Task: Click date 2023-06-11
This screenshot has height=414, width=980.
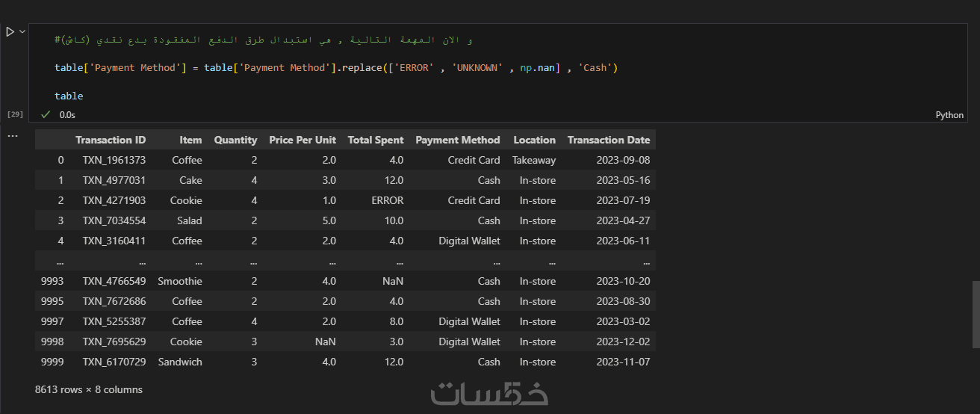Action: tap(623, 241)
